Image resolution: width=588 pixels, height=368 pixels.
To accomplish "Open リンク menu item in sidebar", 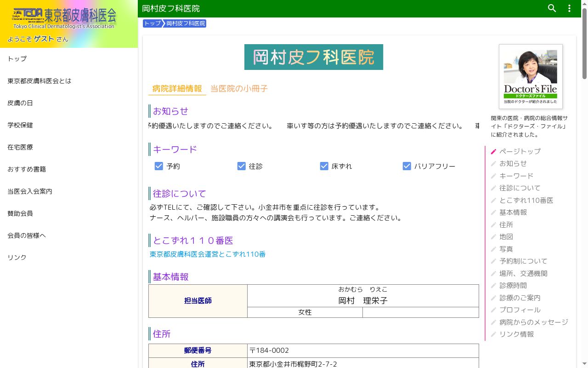I will (x=69, y=258).
